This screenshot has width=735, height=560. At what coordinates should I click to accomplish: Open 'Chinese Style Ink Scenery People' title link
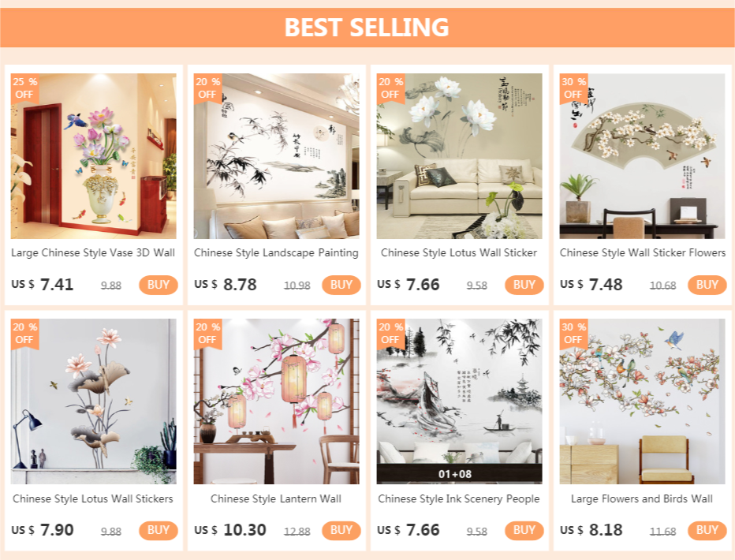[x=459, y=499]
